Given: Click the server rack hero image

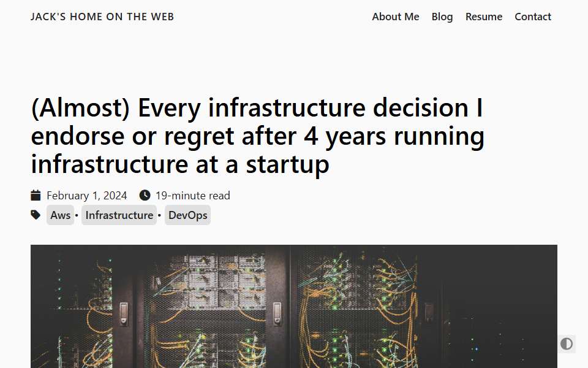Looking at the screenshot, I should (293, 306).
